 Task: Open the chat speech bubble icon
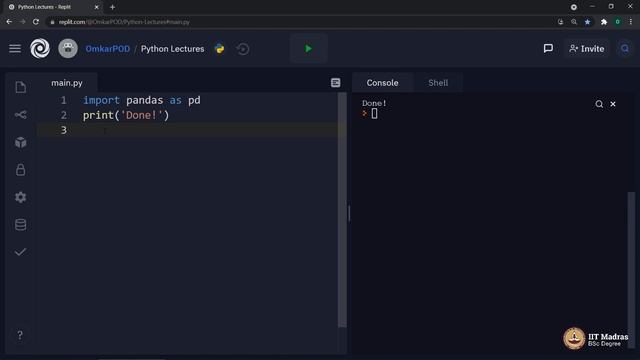coord(548,49)
